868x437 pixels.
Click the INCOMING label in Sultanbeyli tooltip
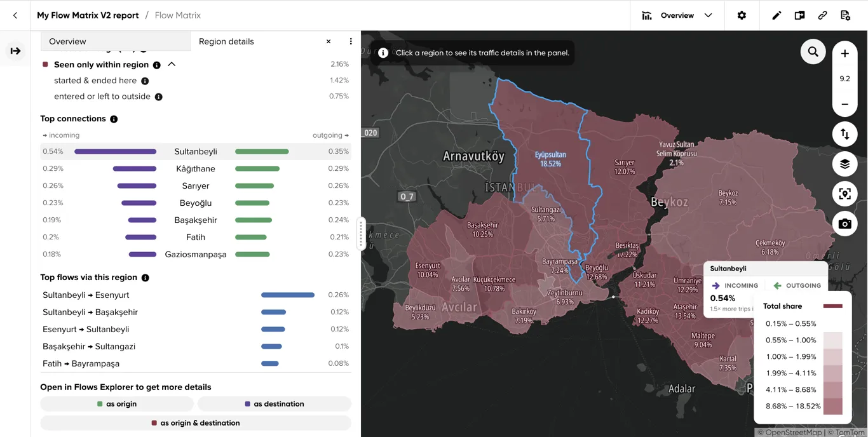741,286
